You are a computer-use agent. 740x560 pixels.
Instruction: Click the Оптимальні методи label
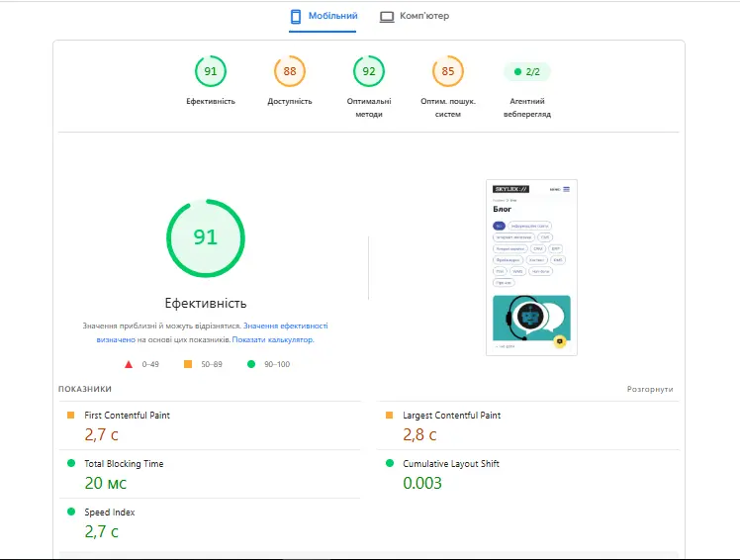369,107
